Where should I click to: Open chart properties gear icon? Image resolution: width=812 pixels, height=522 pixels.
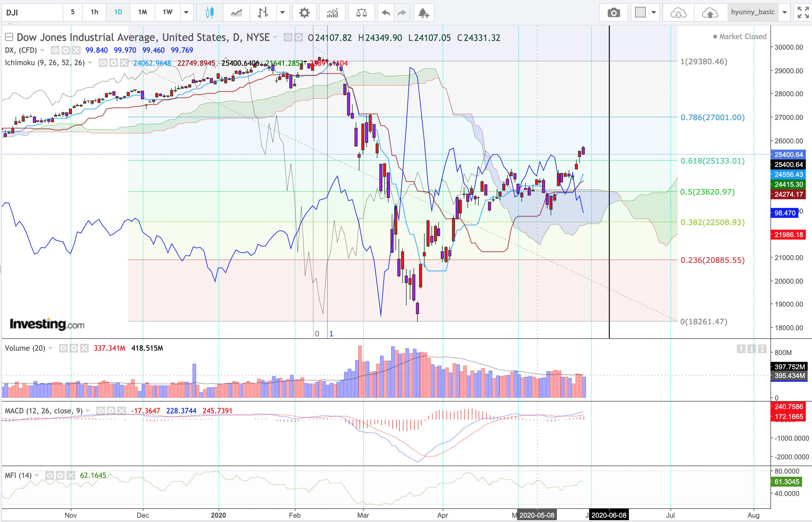(x=304, y=12)
